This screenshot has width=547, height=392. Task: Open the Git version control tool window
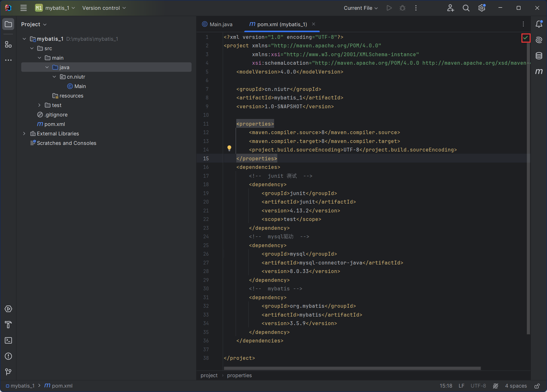click(9, 372)
